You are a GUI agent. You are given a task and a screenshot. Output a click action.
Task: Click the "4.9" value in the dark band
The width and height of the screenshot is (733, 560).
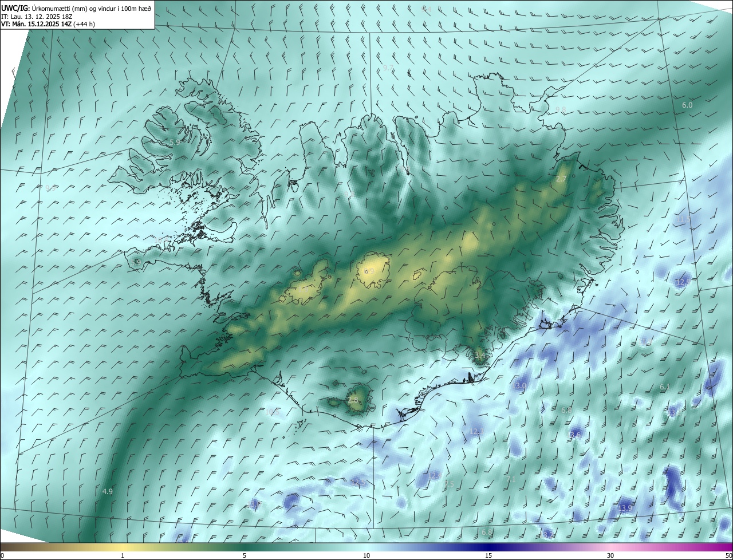pos(107,491)
